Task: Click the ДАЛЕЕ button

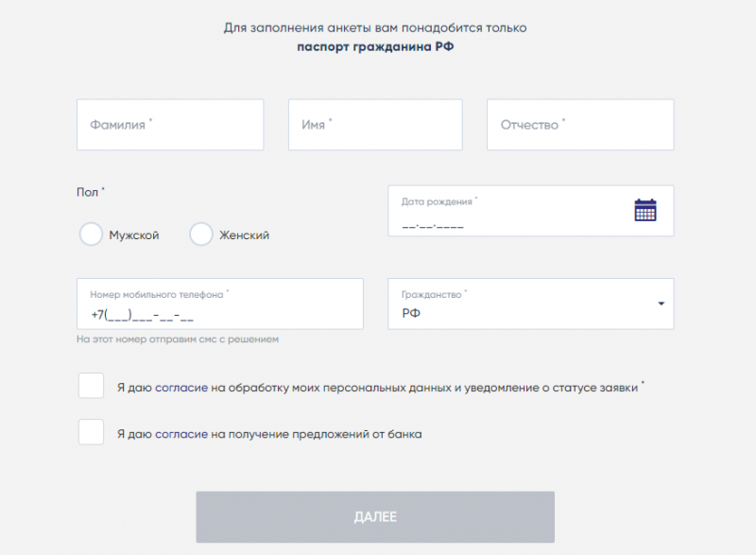Action: point(375,517)
